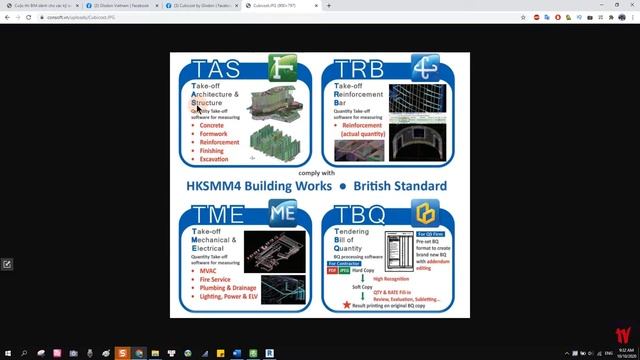
Task: Reload the page with the refresh icon
Action: (29, 18)
